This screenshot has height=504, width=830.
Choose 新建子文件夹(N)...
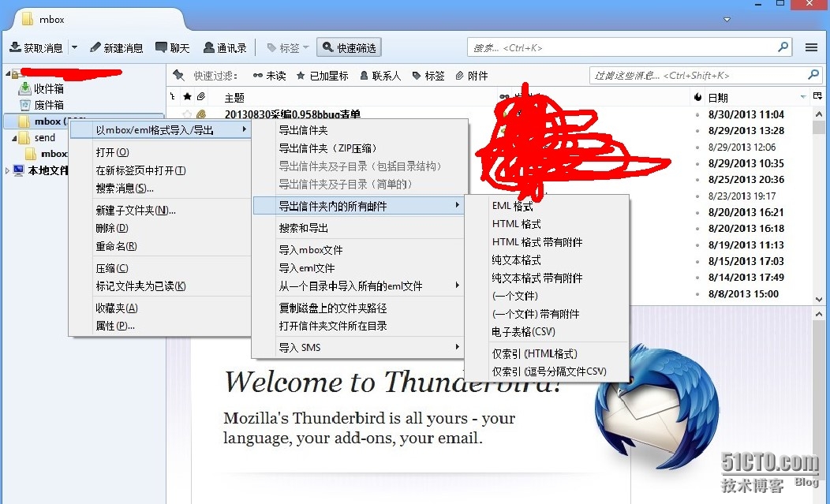click(x=136, y=211)
